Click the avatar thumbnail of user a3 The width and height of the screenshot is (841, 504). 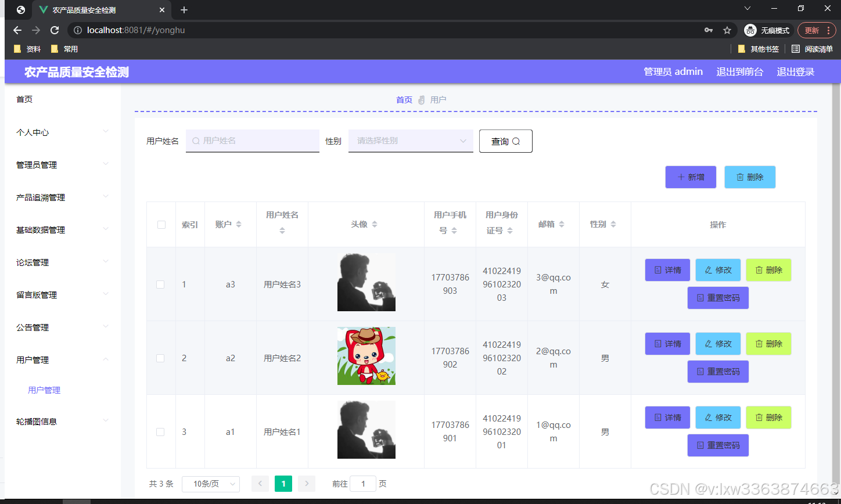coord(366,282)
